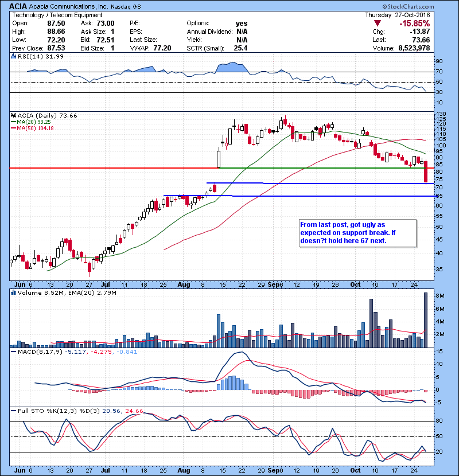The image size is (459, 476).
Task: Click the red down-triangle beside -15.85%
Action: click(378, 24)
